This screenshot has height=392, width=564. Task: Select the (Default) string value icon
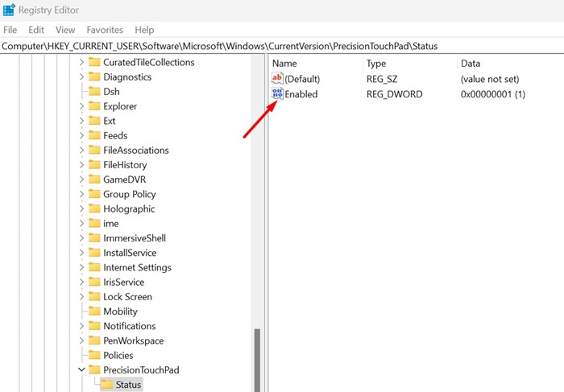277,79
